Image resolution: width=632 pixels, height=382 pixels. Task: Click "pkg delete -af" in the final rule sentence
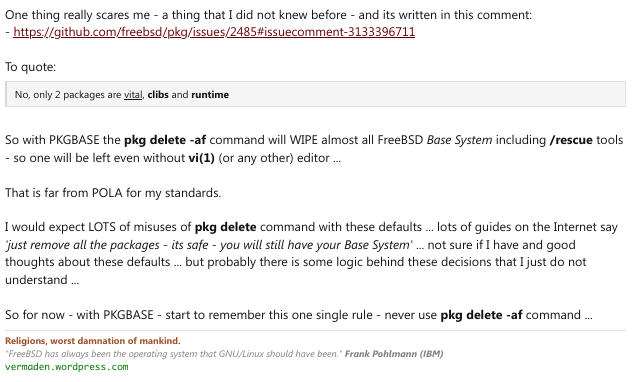coord(481,315)
